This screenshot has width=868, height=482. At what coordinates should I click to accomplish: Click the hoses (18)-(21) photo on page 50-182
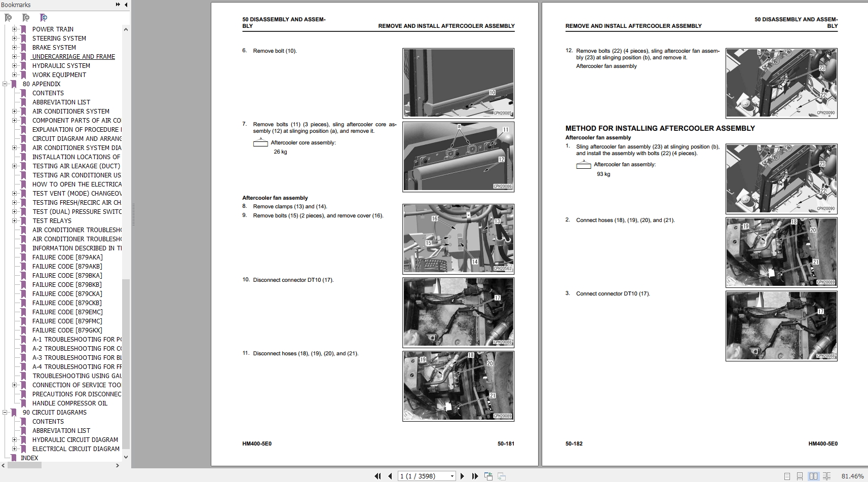(x=781, y=252)
